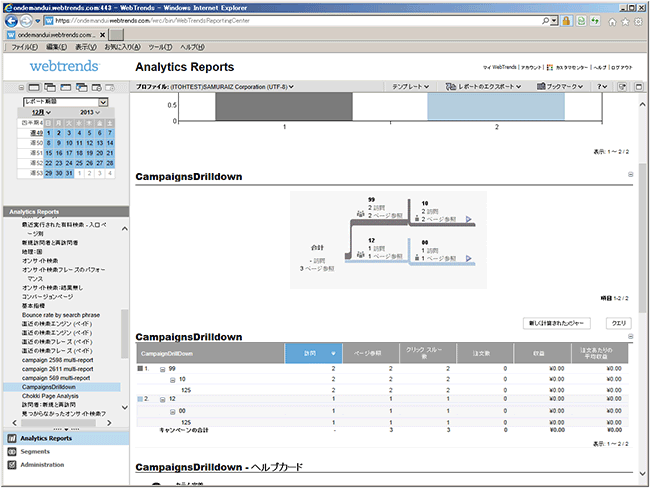Open the テンプレート dropdown
650x488 pixels.
411,87
